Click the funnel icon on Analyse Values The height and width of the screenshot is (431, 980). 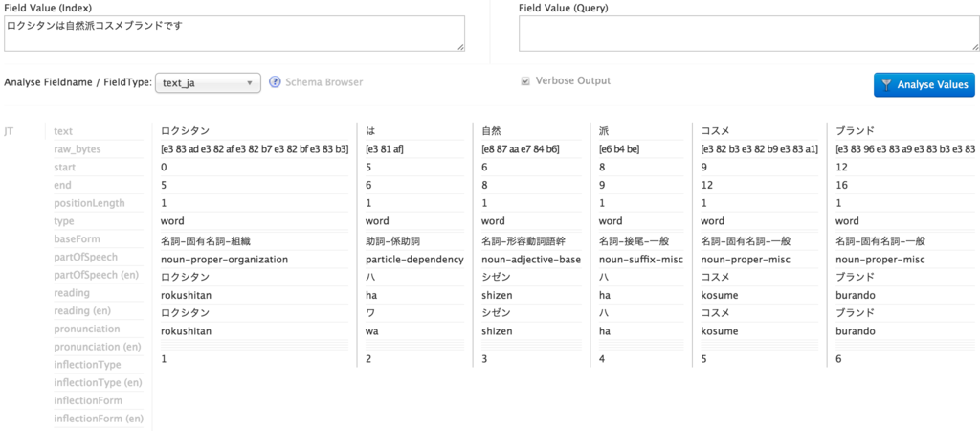pyautogui.click(x=887, y=85)
